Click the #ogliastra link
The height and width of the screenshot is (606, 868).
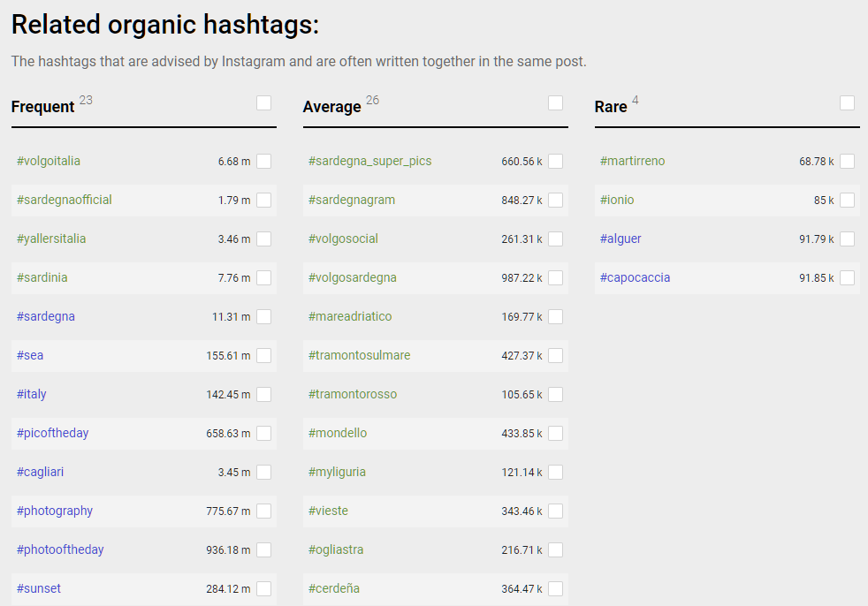coord(336,549)
